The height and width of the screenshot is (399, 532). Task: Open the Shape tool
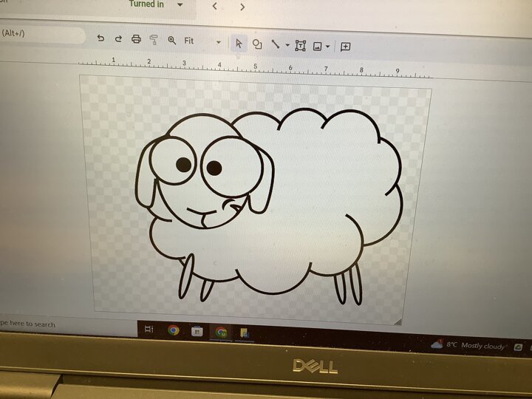click(257, 44)
